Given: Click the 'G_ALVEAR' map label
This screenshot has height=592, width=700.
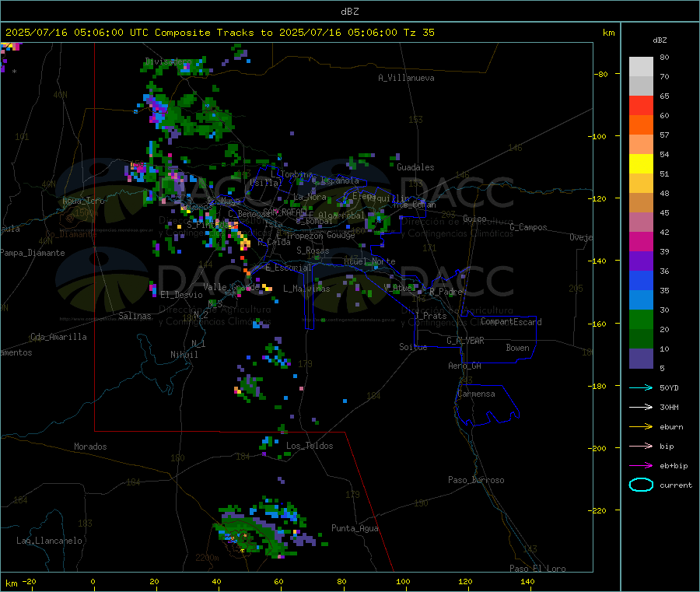Looking at the screenshot, I should coord(465,341).
